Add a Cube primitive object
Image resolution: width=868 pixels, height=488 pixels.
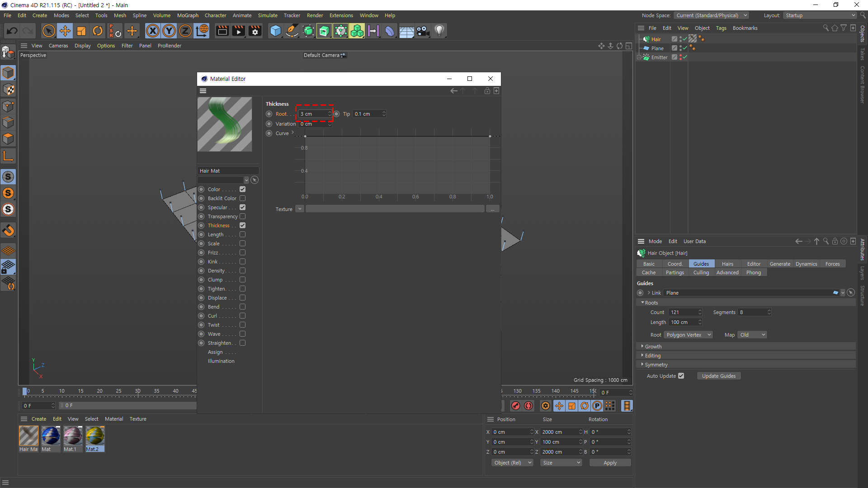point(275,31)
